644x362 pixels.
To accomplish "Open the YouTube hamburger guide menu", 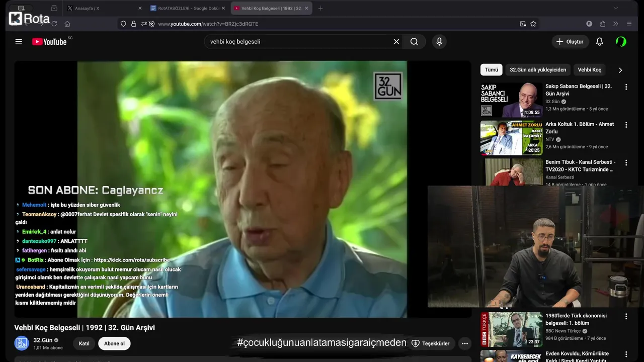I will point(19,42).
